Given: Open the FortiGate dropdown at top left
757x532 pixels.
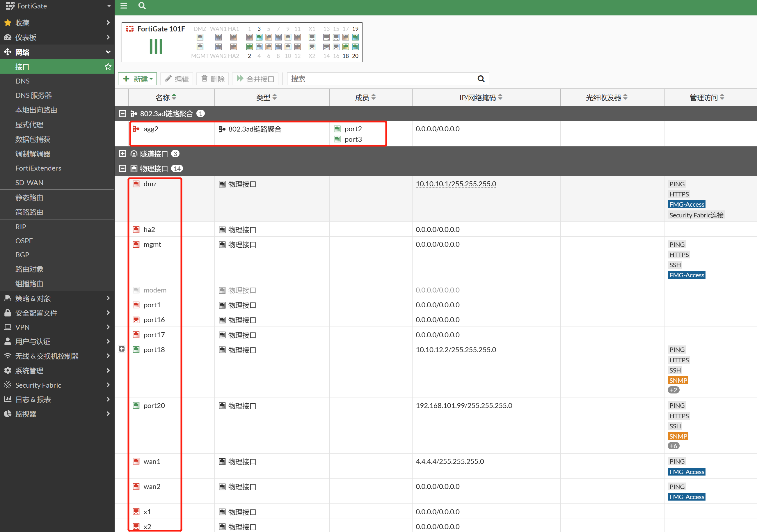Looking at the screenshot, I should point(109,6).
